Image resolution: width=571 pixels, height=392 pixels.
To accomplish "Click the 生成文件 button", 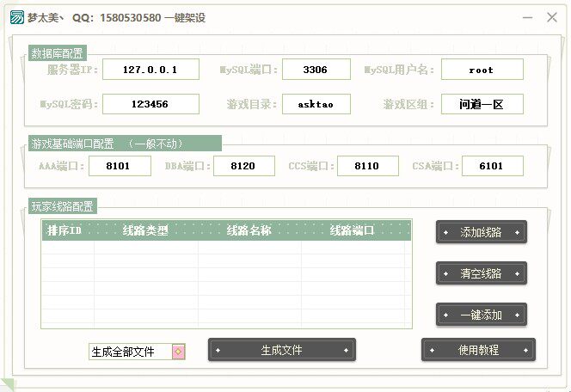I will [282, 350].
